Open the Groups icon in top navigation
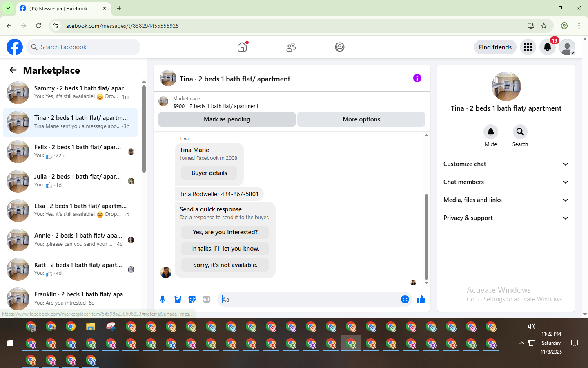The height and width of the screenshot is (368, 588). [x=340, y=47]
